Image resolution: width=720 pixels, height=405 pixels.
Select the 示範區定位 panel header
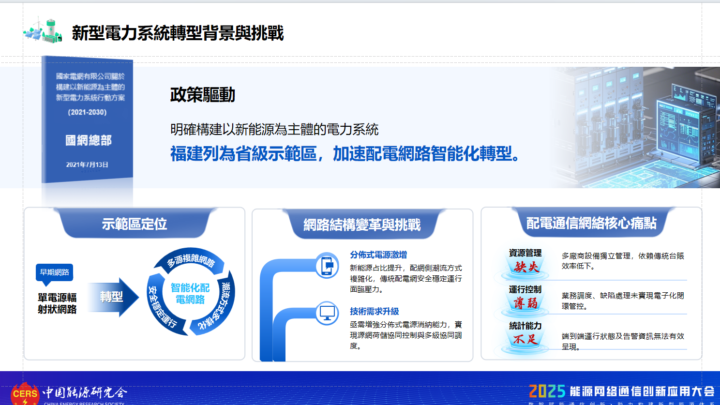pyautogui.click(x=134, y=223)
